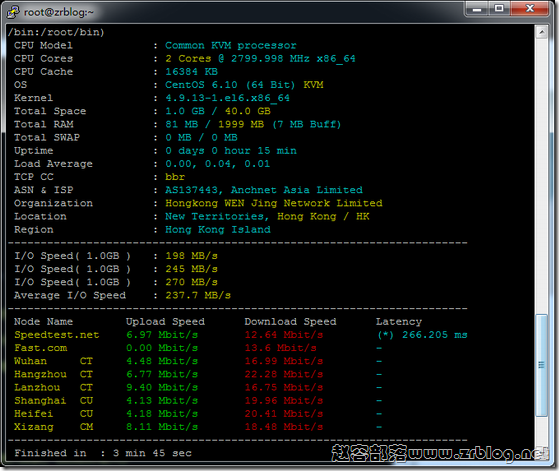559x471 pixels.
Task: Click the Hongkong WEN Jing Network Limited text
Action: (274, 203)
